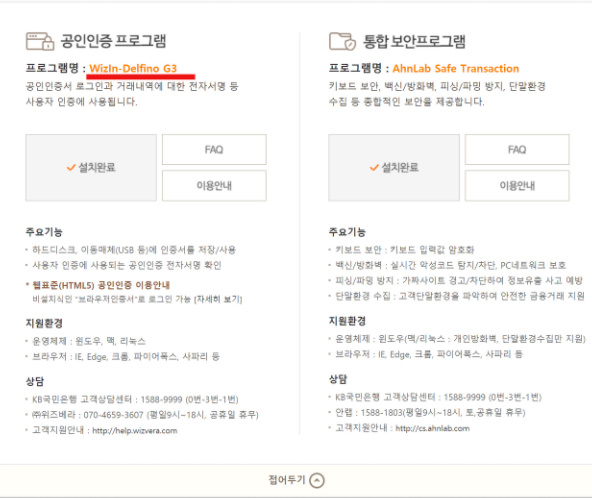Click 키보드 보안 : 키보드 입력값 암호화 line
This screenshot has height=498, width=592.
click(x=405, y=250)
